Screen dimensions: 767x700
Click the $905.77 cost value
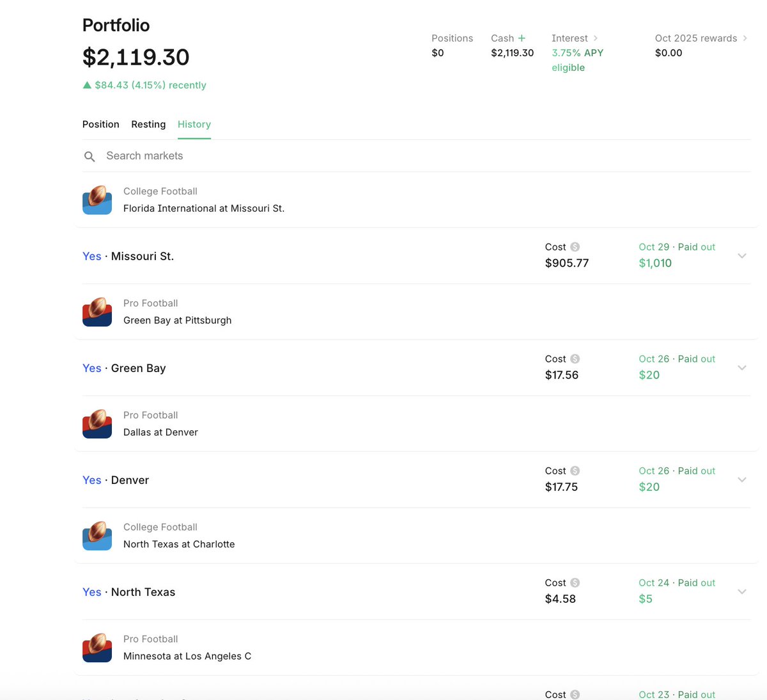(567, 263)
